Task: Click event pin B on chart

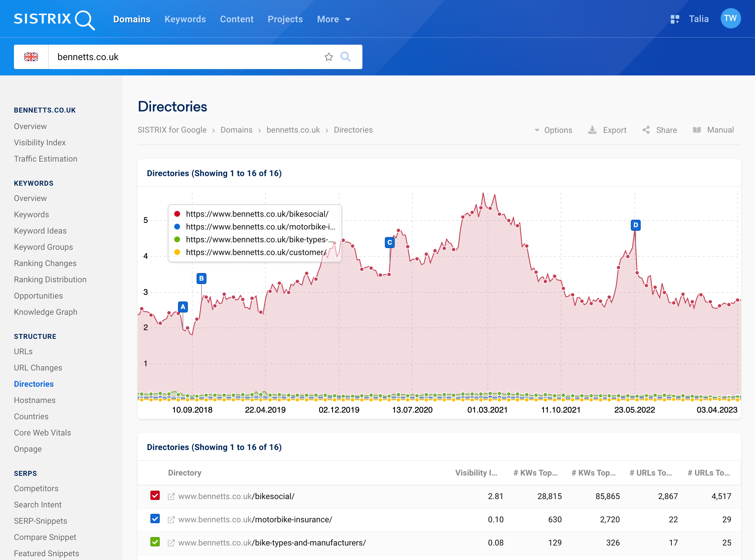Action: coord(202,279)
